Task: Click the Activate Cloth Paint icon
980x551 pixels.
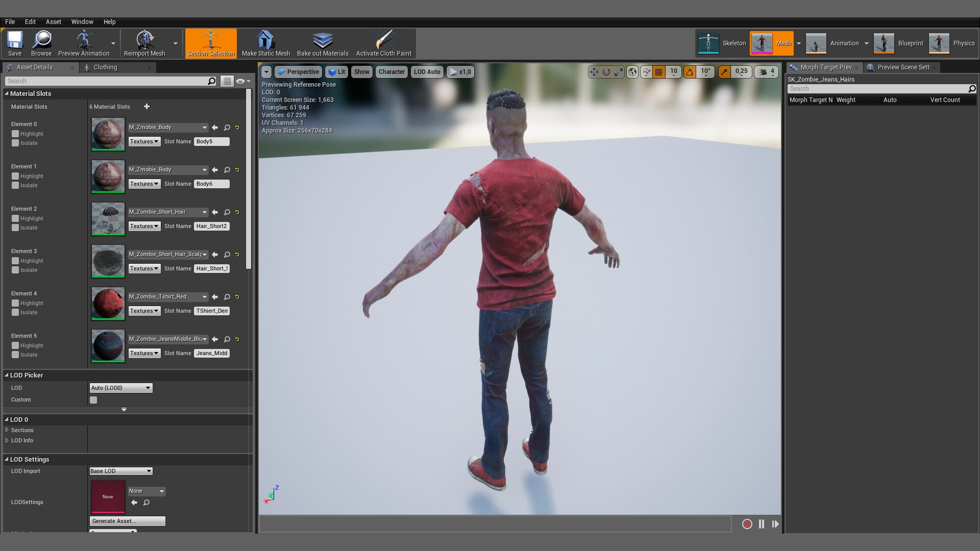Action: pos(383,40)
